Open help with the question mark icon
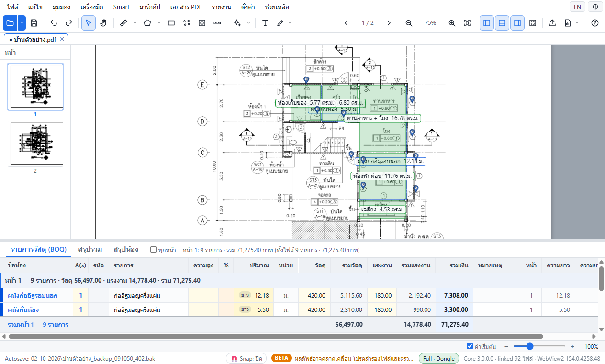 595,23
